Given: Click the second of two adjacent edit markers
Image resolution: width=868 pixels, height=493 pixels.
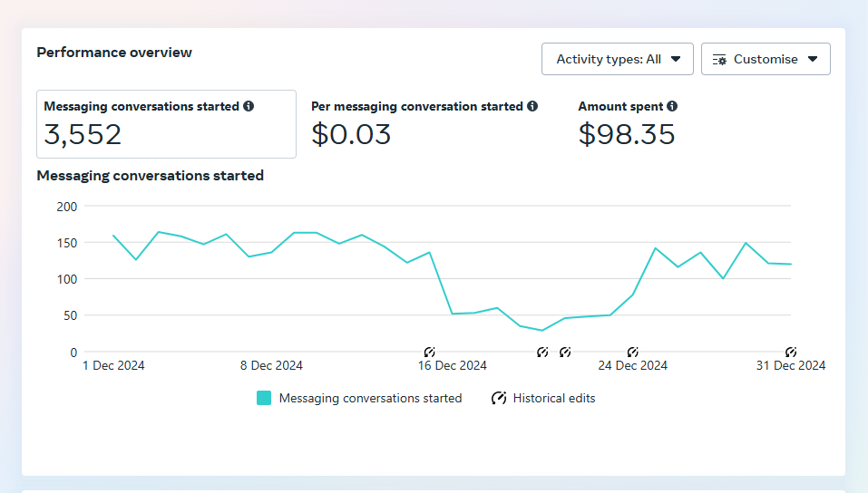Looking at the screenshot, I should (565, 352).
